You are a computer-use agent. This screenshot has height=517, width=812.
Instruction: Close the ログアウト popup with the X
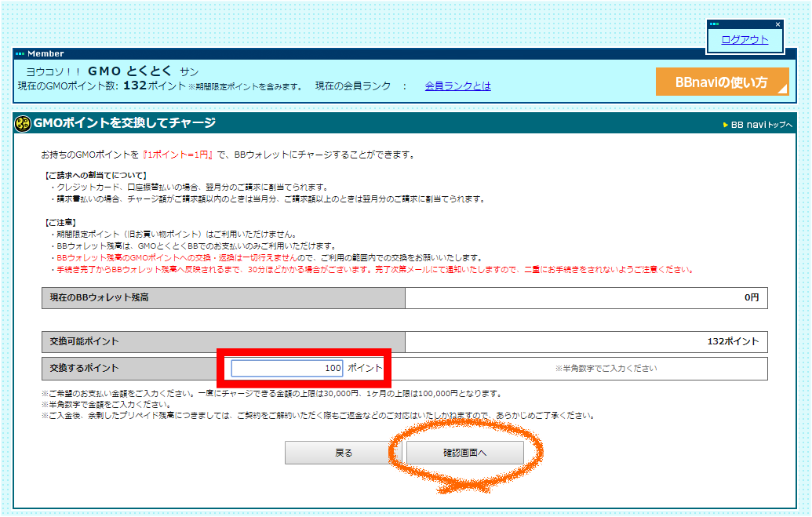777,24
